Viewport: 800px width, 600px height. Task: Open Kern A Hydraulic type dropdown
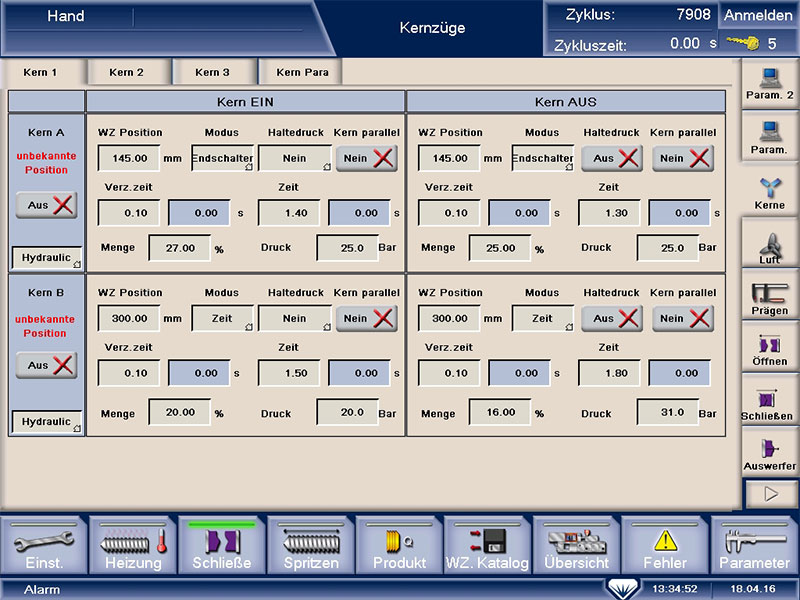click(46, 258)
